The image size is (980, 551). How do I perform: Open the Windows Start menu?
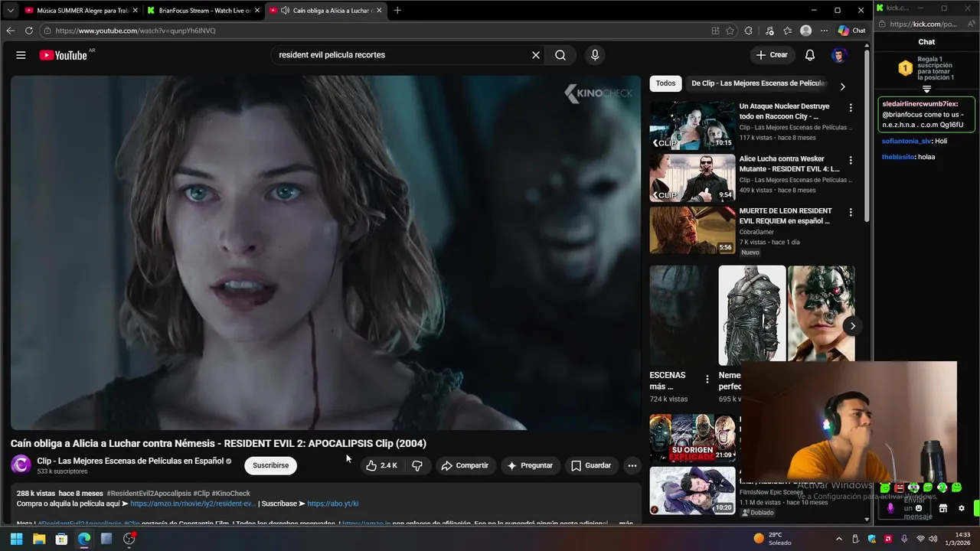tap(16, 539)
